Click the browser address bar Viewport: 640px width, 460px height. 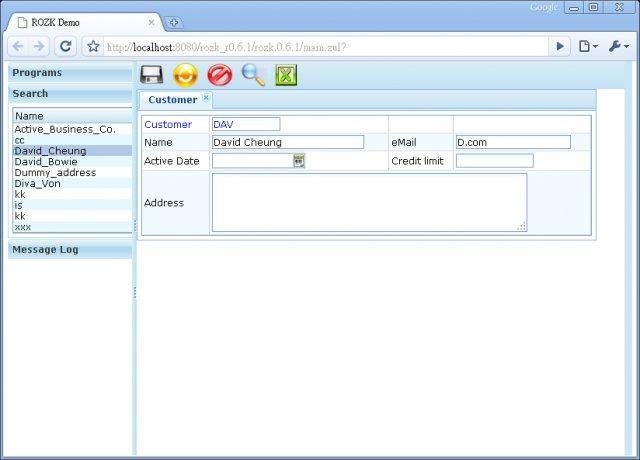pos(326,47)
